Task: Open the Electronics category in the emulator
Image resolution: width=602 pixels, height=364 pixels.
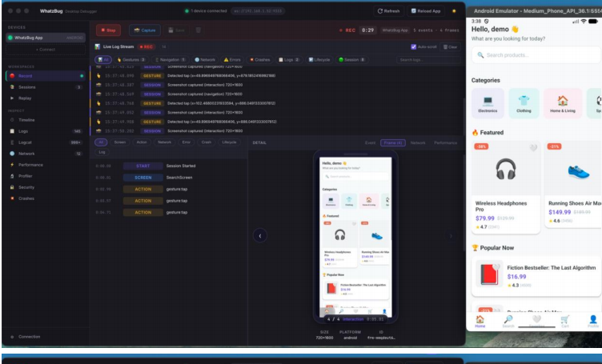Action: 488,103
